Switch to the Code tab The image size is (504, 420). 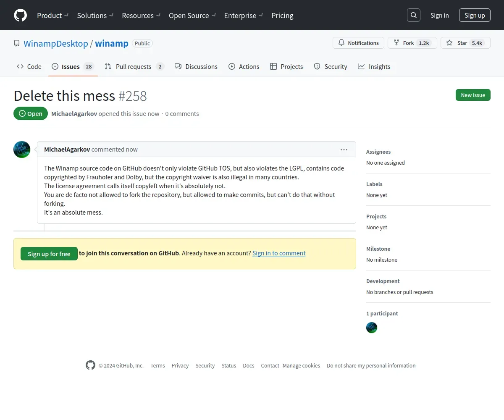pos(29,66)
